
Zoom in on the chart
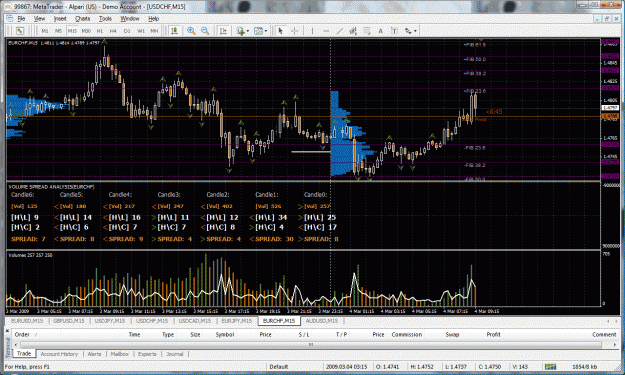(191, 31)
